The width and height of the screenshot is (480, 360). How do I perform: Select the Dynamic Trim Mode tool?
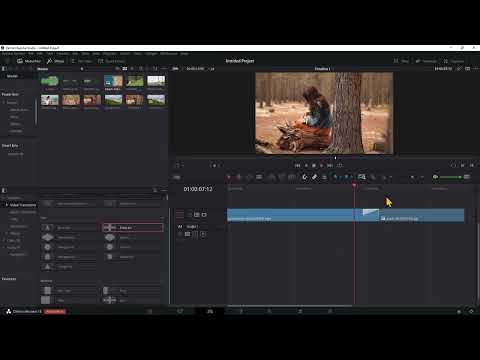(249, 177)
